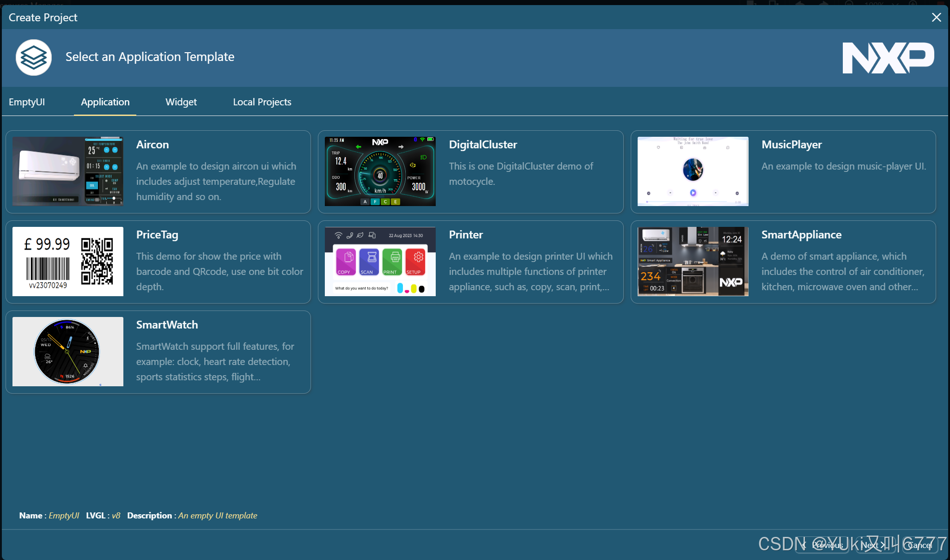This screenshot has width=950, height=560.
Task: Pick the MusicPlayer template thumbnail
Action: (x=693, y=171)
